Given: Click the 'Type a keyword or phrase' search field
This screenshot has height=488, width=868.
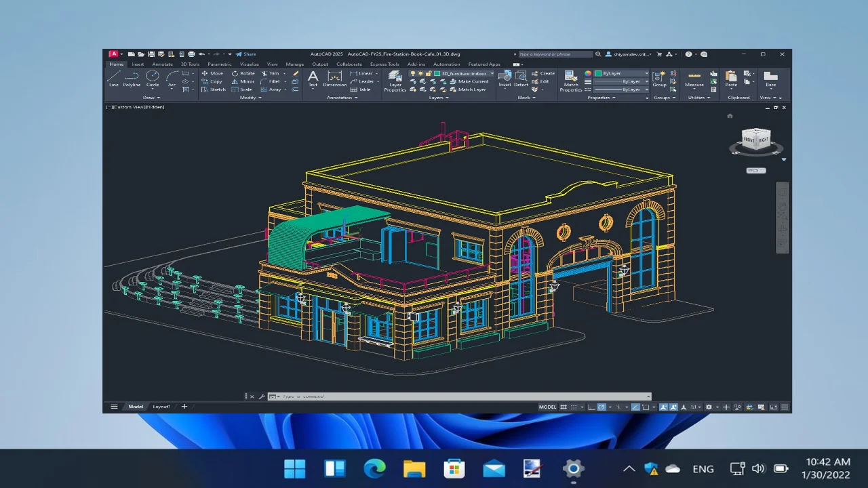Looking at the screenshot, I should (555, 54).
